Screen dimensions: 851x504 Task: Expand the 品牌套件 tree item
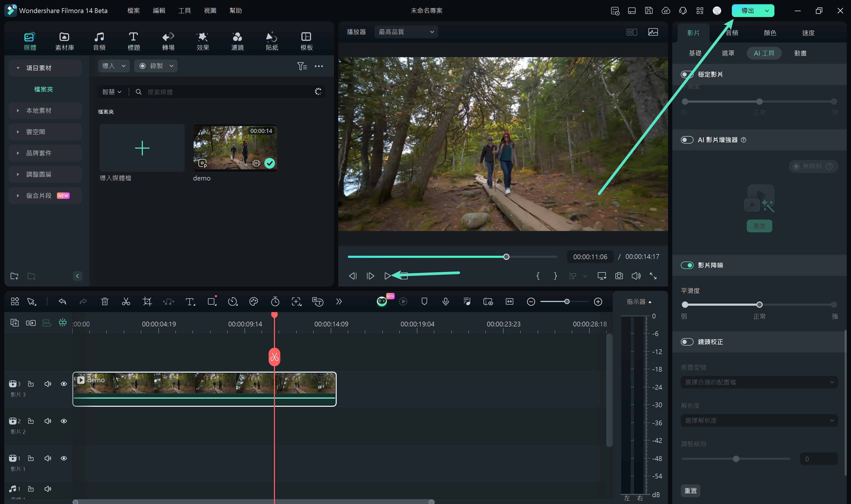[x=45, y=153]
